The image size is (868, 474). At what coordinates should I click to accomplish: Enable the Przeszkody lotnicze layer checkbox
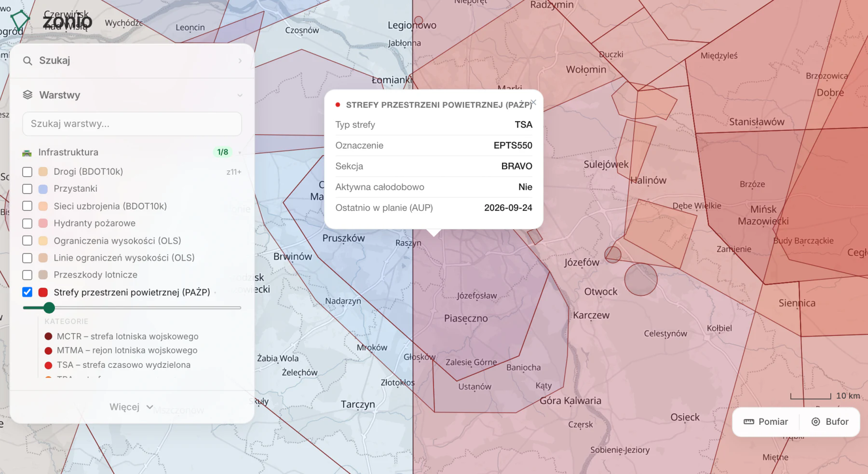pyautogui.click(x=27, y=275)
